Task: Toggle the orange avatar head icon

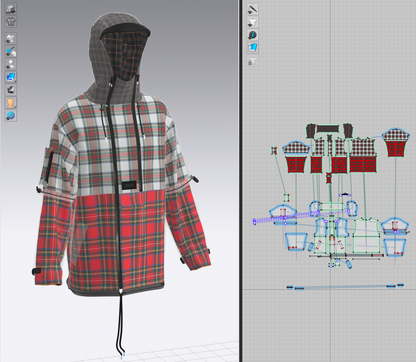Action: pos(11,103)
